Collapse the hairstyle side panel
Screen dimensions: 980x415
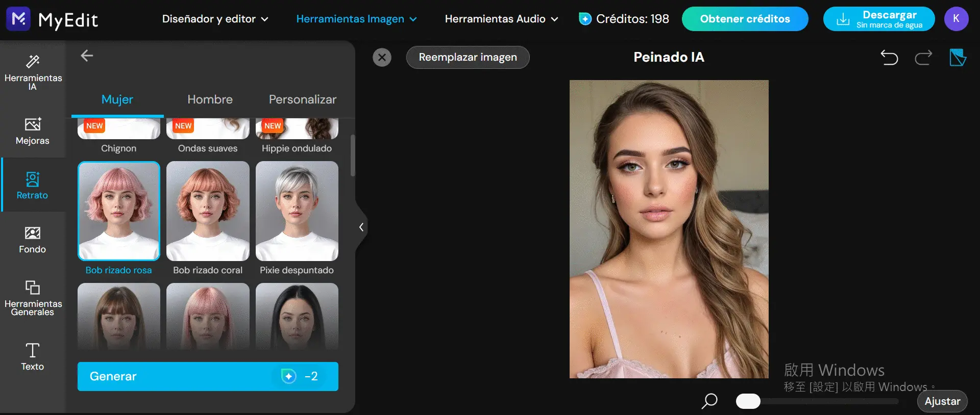(361, 227)
